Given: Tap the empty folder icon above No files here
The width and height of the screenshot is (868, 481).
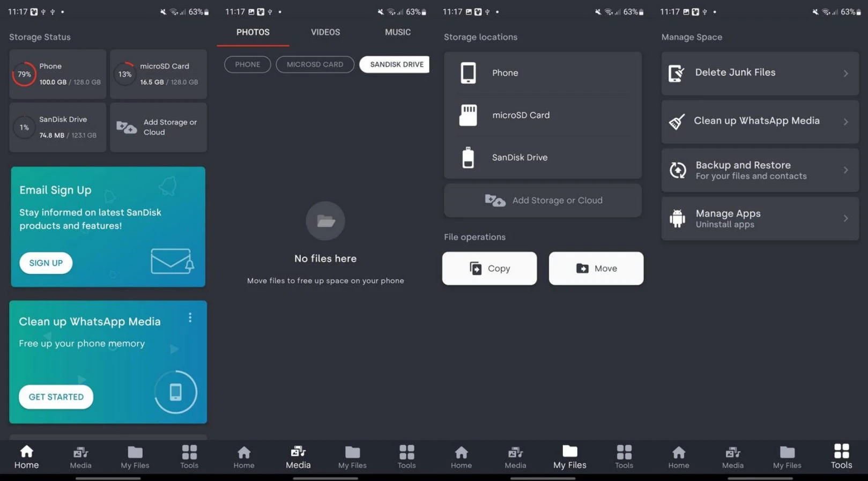Looking at the screenshot, I should point(325,221).
